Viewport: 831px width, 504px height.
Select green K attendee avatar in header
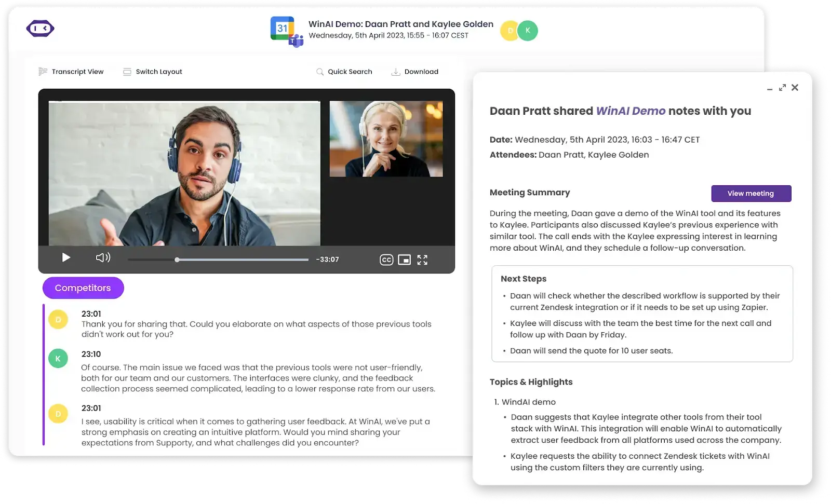[528, 31]
